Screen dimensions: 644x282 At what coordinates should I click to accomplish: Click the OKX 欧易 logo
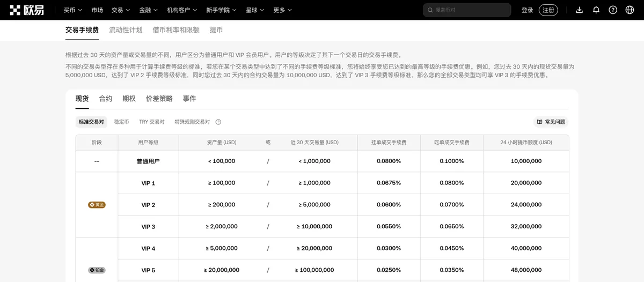click(27, 10)
